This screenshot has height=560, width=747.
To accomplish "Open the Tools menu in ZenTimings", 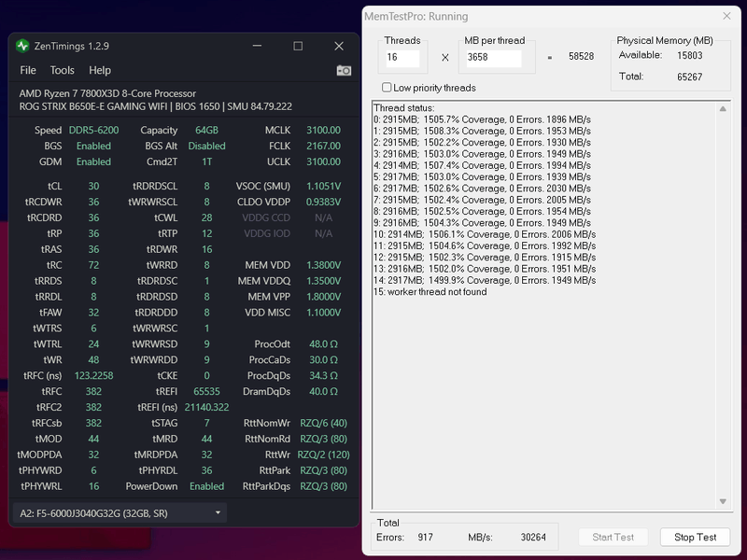I will click(62, 70).
